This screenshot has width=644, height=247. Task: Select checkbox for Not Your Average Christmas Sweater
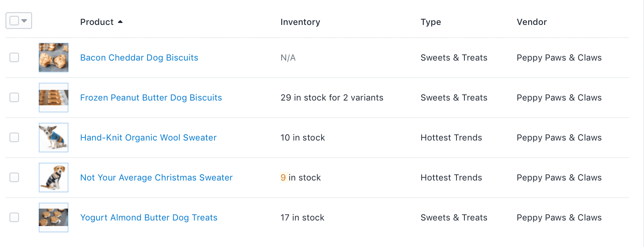pyautogui.click(x=14, y=177)
